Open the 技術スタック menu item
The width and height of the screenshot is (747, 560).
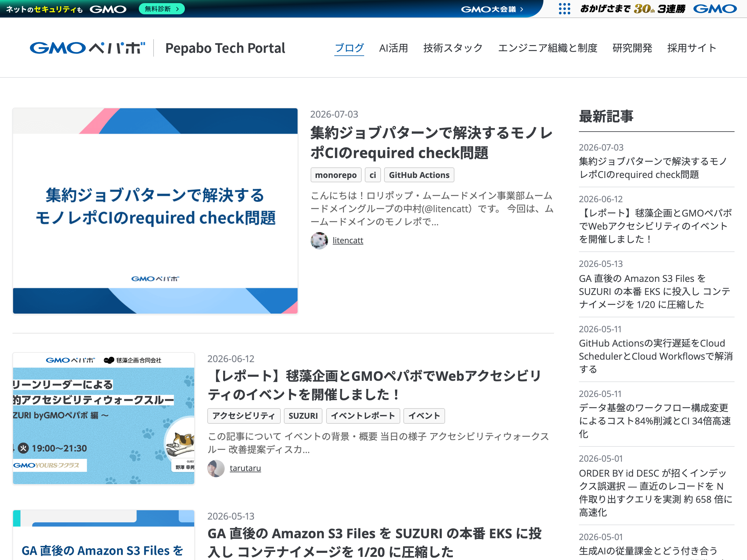[453, 48]
